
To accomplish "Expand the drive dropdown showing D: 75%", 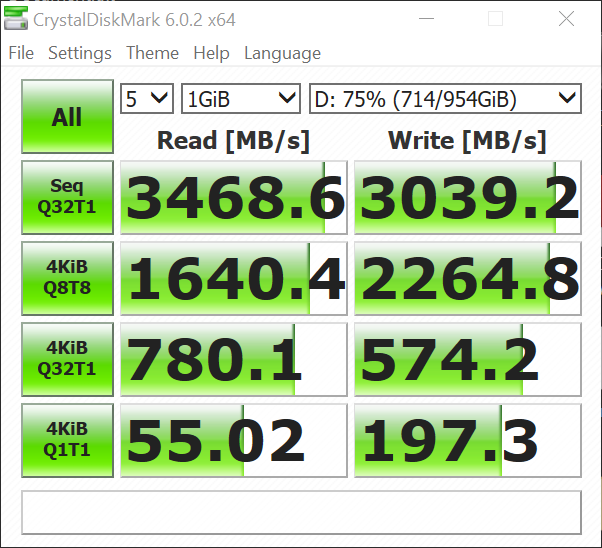I will tap(445, 99).
